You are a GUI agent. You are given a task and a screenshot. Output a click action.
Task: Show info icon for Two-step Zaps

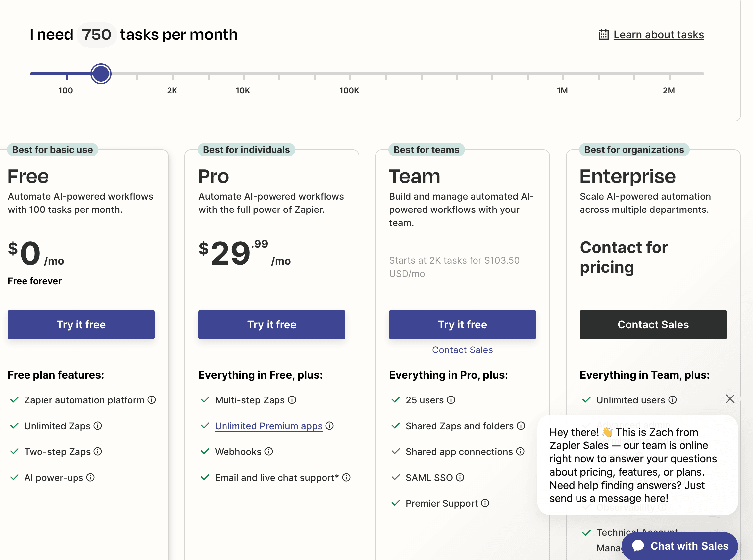click(x=98, y=451)
